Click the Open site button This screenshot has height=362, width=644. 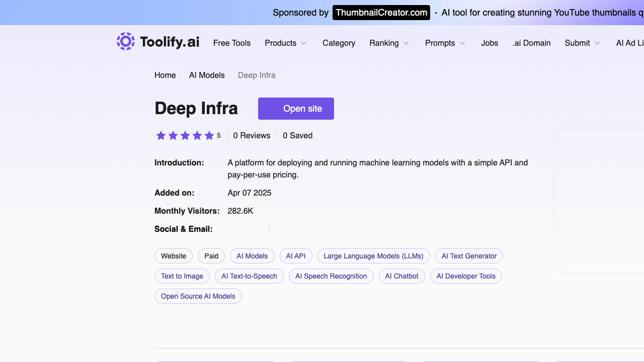click(x=296, y=109)
